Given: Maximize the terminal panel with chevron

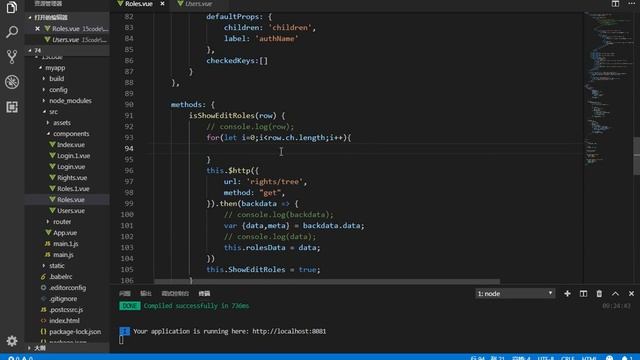Looking at the screenshot, I should 615,293.
